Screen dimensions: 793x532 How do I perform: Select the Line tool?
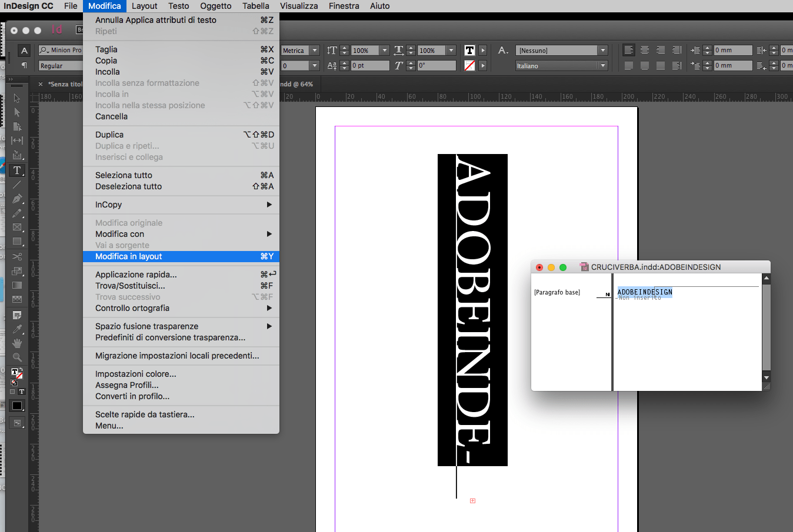click(x=17, y=185)
